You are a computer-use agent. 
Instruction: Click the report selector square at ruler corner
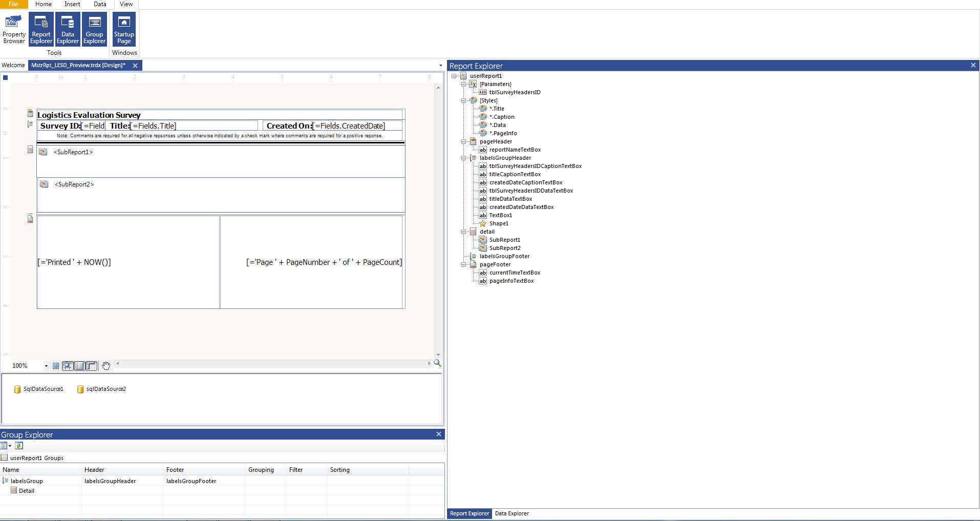(6, 77)
